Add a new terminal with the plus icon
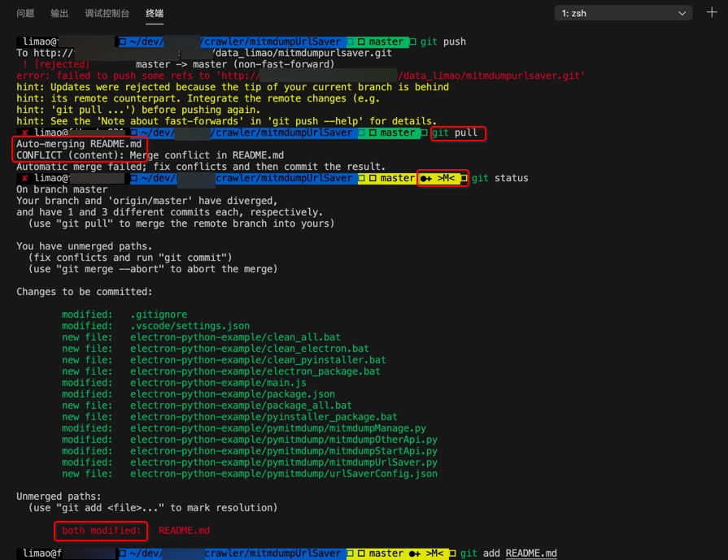This screenshot has height=560, width=728. point(712,12)
